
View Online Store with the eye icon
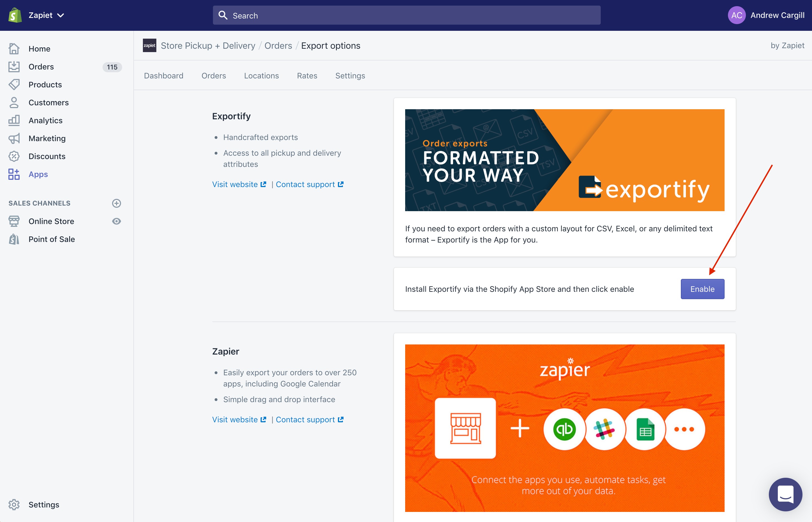116,221
